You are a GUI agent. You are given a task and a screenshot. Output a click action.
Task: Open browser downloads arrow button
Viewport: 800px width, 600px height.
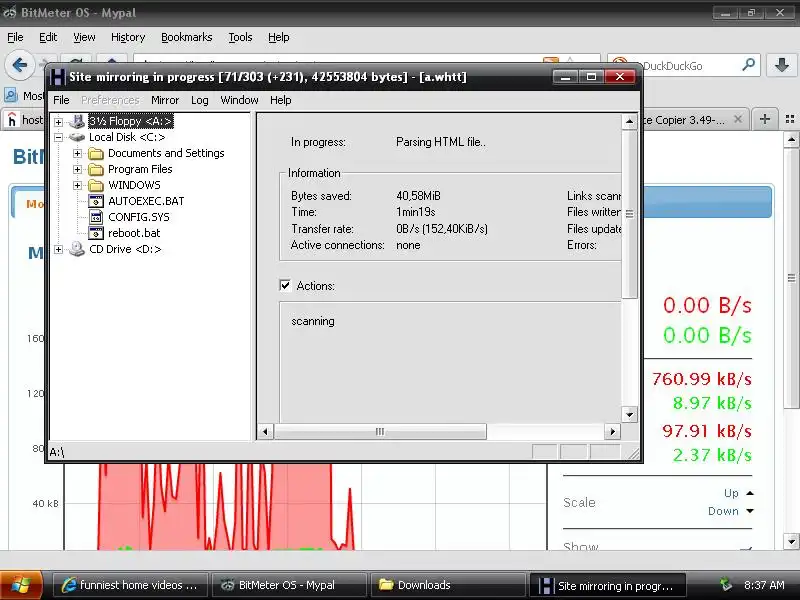point(782,65)
